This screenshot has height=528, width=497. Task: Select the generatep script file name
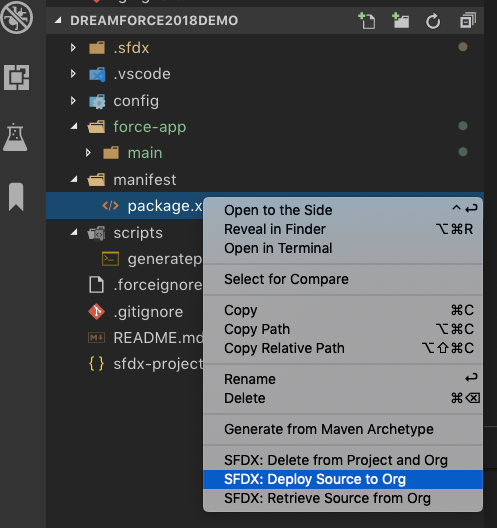(x=165, y=259)
